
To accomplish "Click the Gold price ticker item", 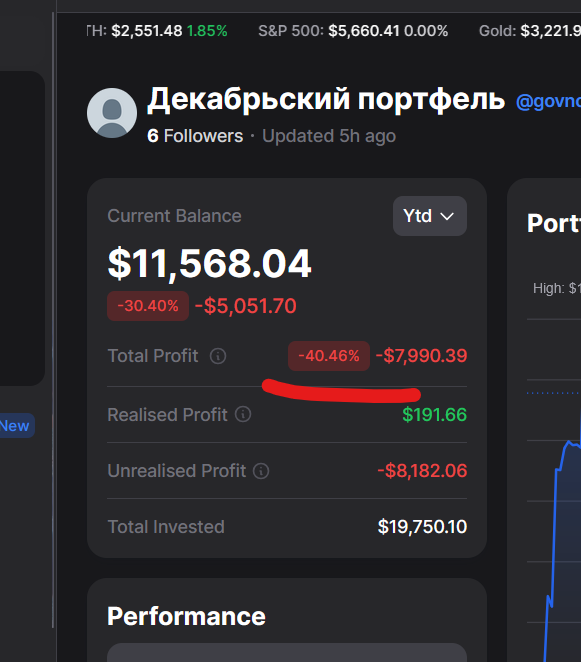I will pyautogui.click(x=530, y=31).
